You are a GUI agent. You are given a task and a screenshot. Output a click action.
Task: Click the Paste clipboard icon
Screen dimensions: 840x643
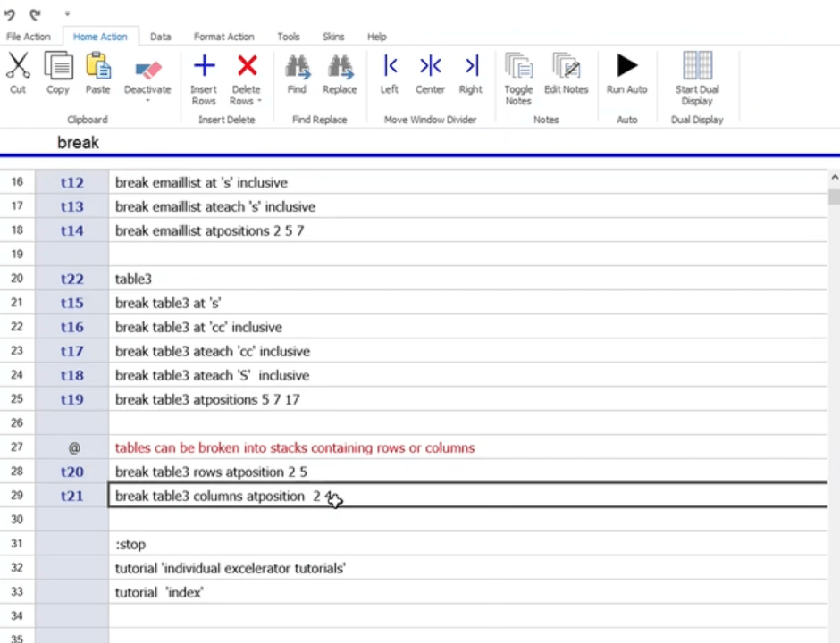[x=97, y=67]
